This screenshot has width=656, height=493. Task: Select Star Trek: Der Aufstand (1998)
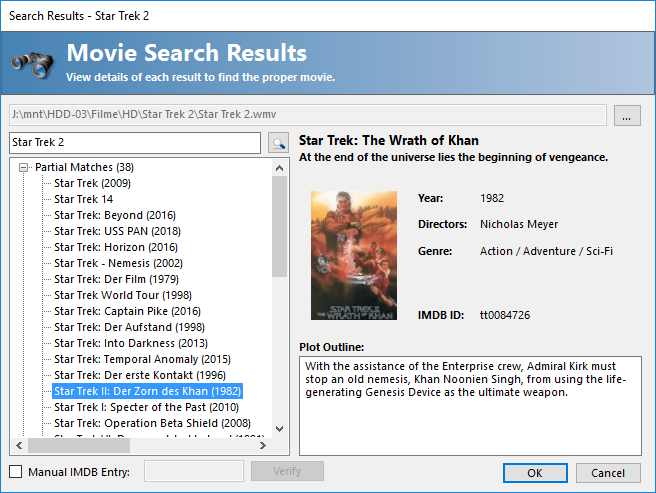(130, 327)
